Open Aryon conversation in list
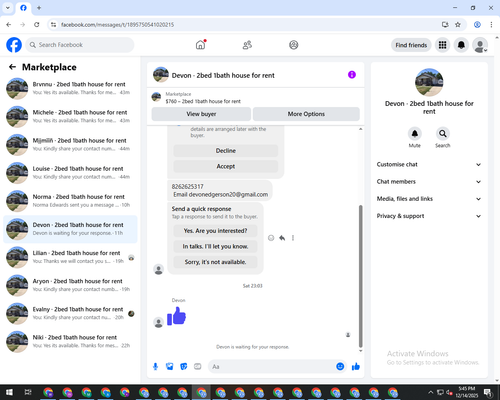The height and width of the screenshot is (400, 500). (x=70, y=285)
